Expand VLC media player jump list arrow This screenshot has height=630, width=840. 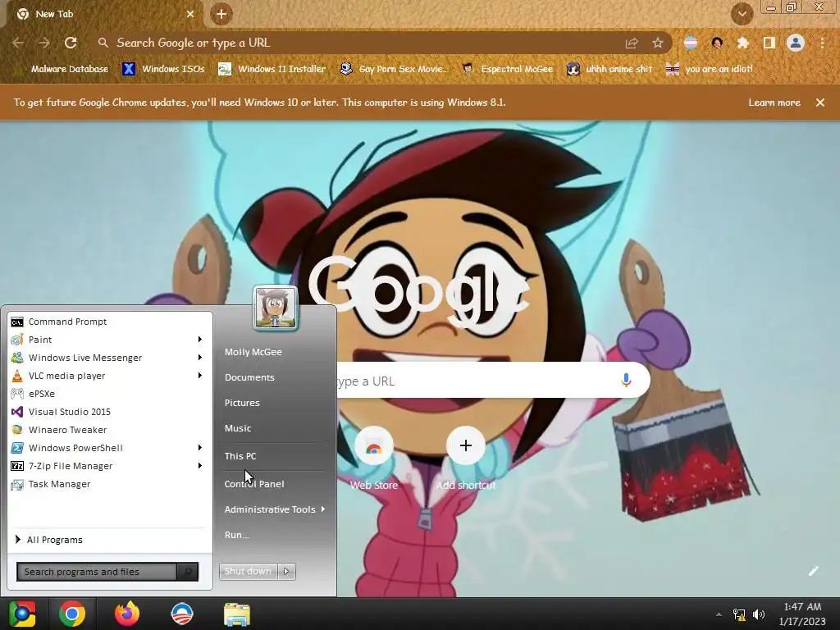pyautogui.click(x=200, y=376)
